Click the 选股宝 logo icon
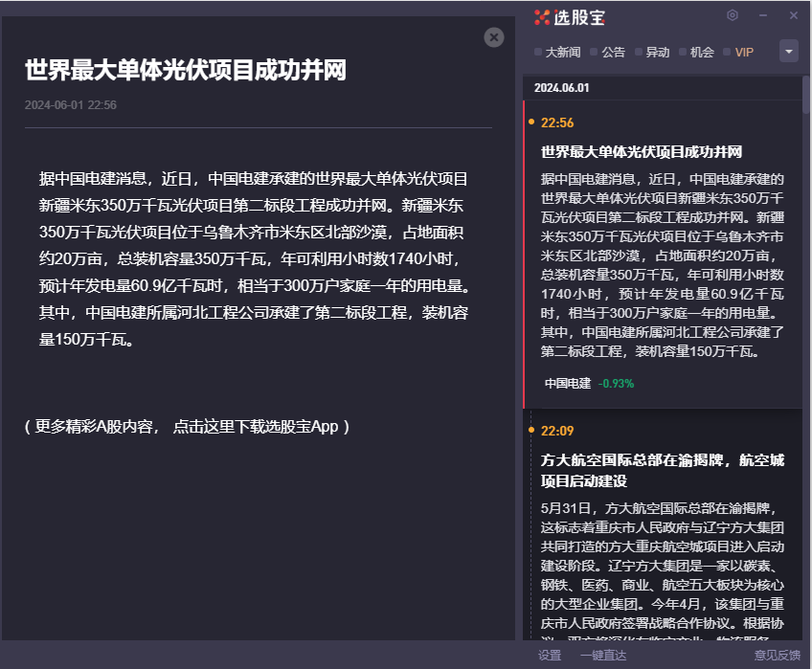Viewport: 812px width, 669px height. 542,16
